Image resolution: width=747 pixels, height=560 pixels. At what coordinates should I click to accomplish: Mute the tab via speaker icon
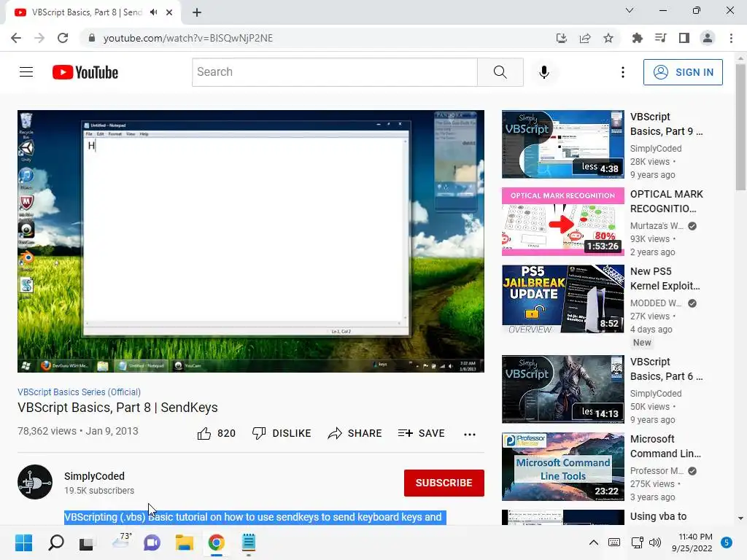point(153,12)
